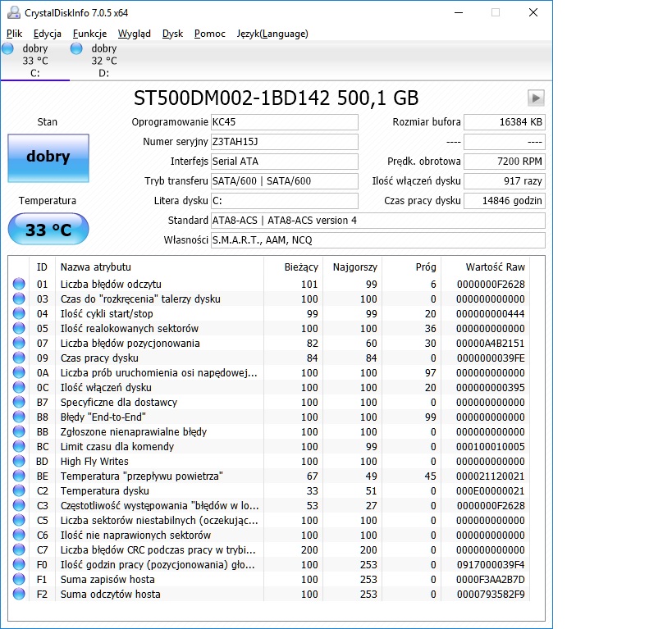This screenshot has height=629, width=672.
Task: Click status orb of Specyficzne dla dostawcy
Action: tap(19, 402)
